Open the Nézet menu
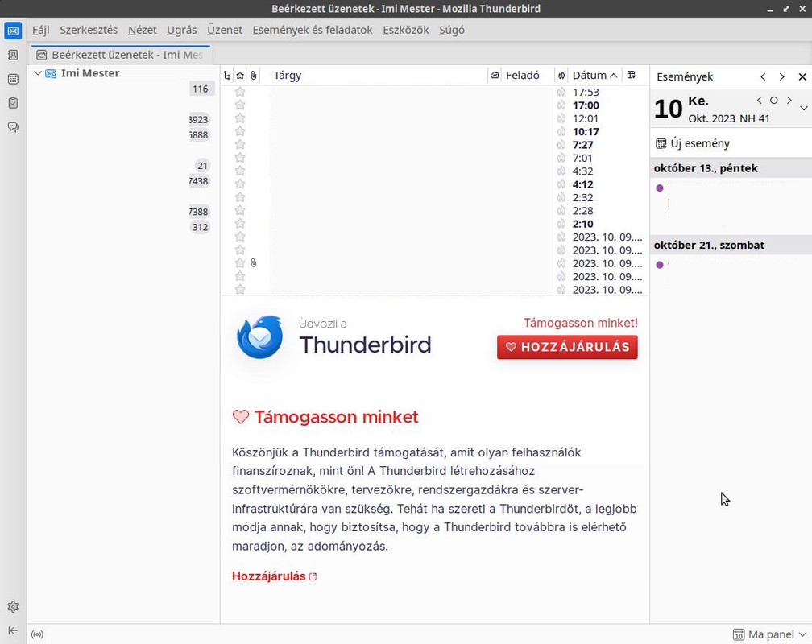Viewport: 812px width, 644px height. point(143,30)
